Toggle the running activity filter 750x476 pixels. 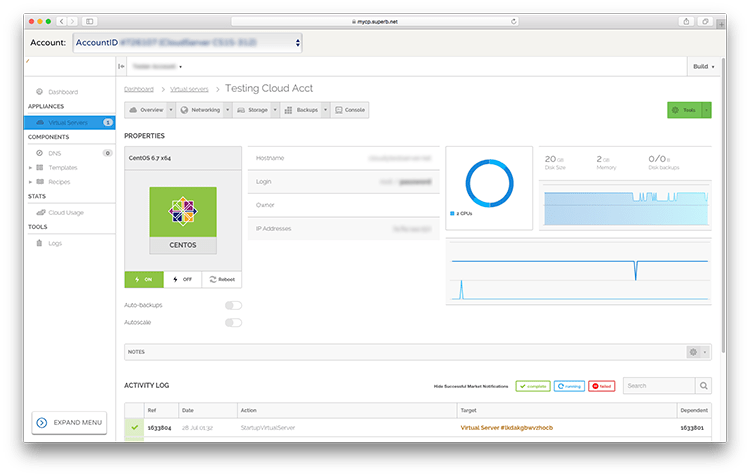[569, 386]
